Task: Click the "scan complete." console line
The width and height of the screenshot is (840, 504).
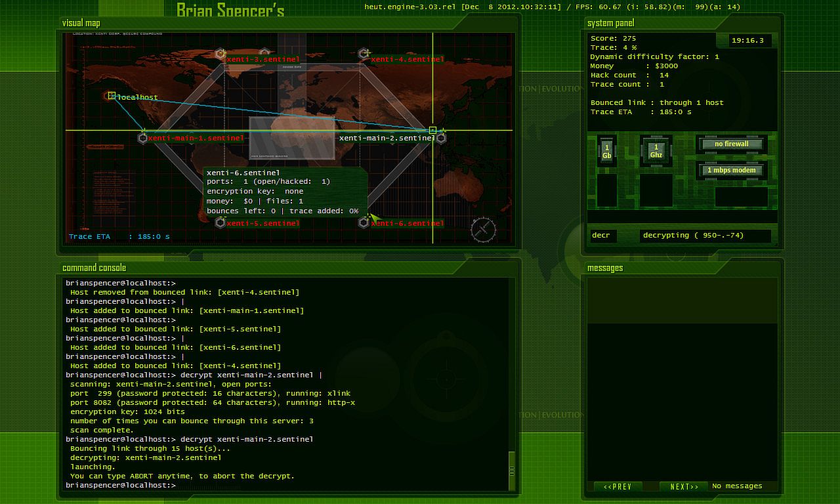Action: pyautogui.click(x=101, y=430)
